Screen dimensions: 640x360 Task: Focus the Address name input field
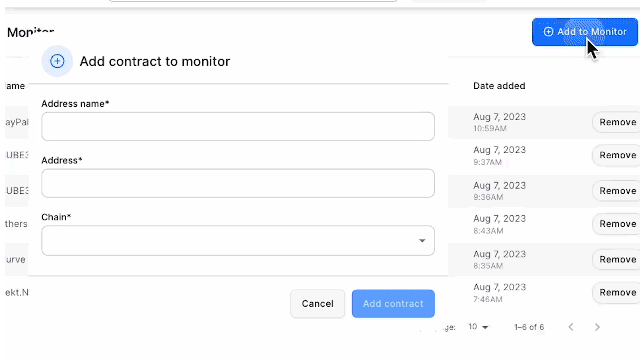tap(238, 127)
